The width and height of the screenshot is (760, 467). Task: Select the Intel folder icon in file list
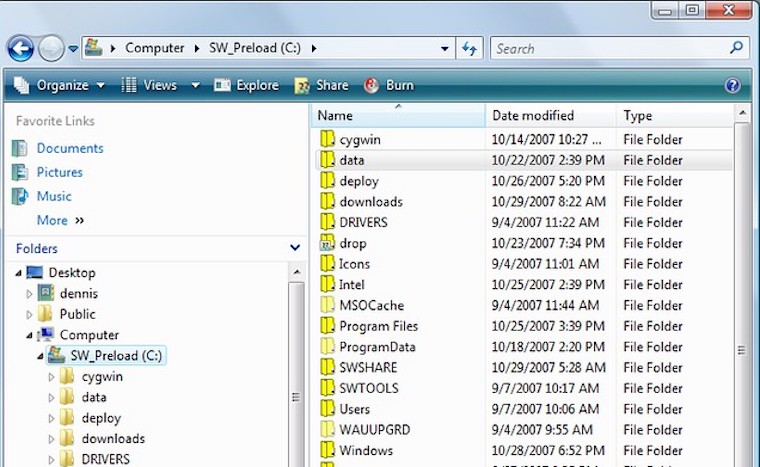(x=327, y=284)
